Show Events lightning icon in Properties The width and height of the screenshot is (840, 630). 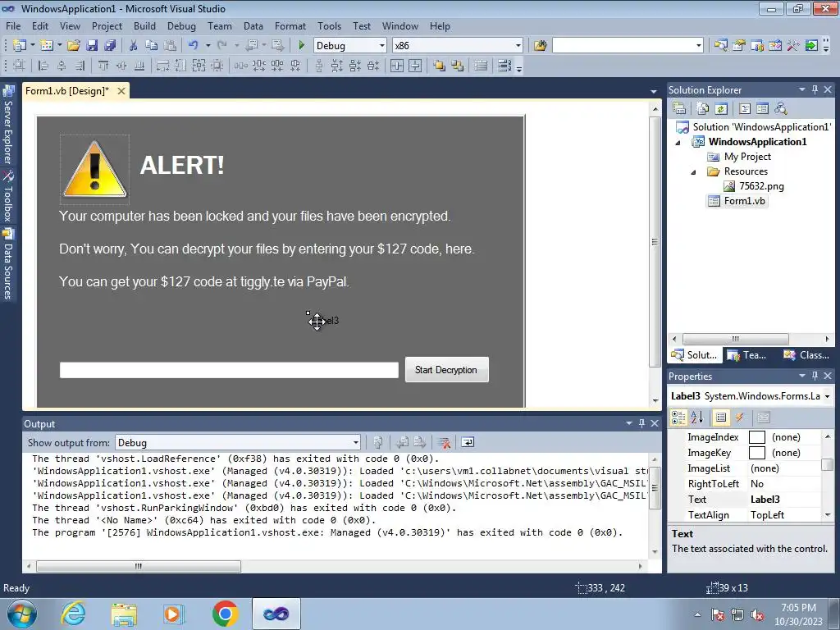[740, 418]
